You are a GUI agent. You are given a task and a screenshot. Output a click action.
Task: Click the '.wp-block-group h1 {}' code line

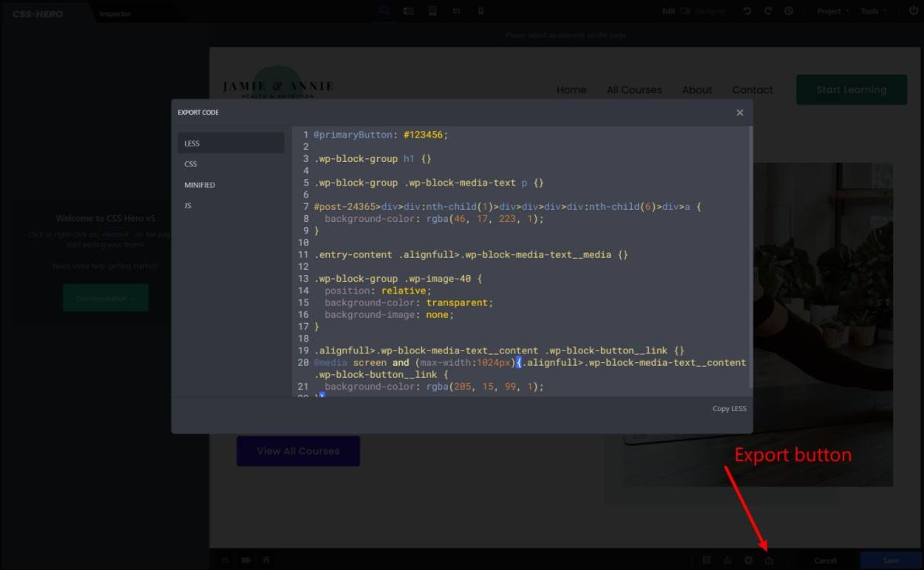click(372, 159)
